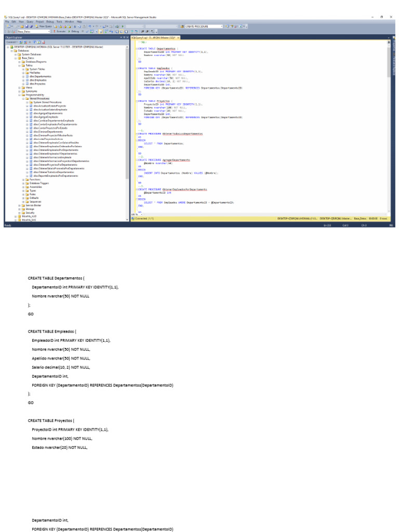Image resolution: width=399 pixels, height=532 pixels.
Task: Expand the System Databases node
Action: (x=15, y=54)
